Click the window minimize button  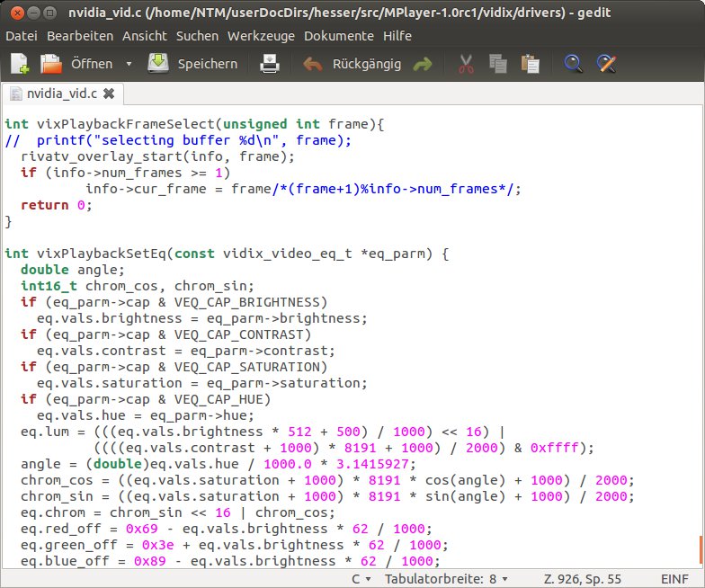click(x=34, y=13)
